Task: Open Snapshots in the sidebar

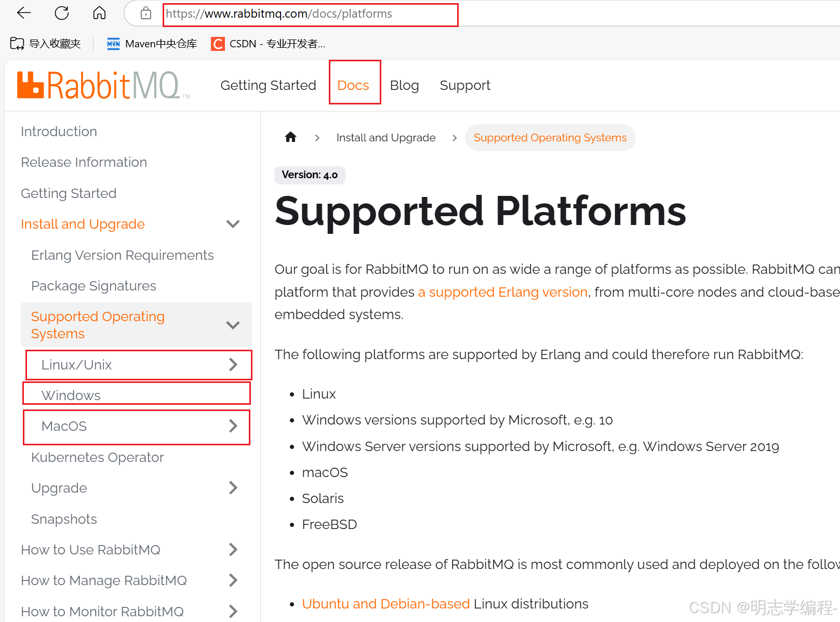Action: coord(64,519)
